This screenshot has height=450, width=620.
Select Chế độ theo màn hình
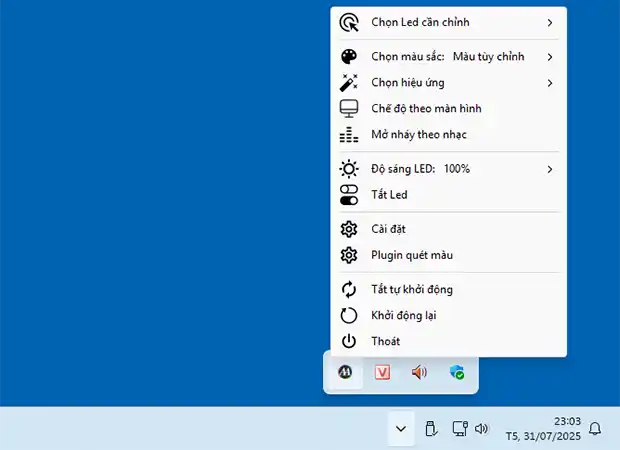click(448, 109)
